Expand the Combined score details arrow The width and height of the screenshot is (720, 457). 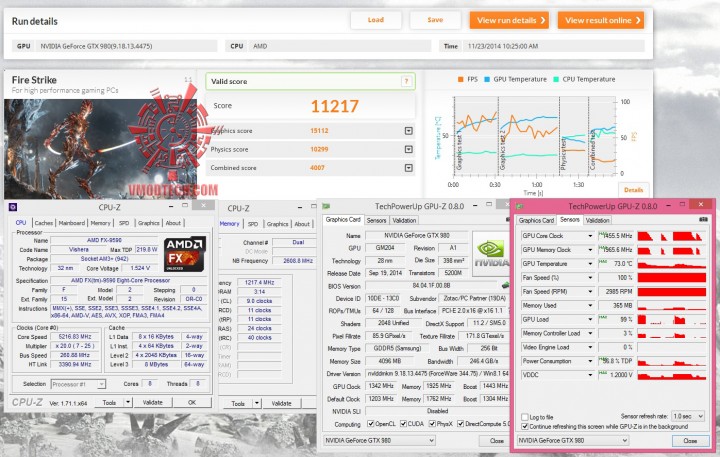point(409,168)
